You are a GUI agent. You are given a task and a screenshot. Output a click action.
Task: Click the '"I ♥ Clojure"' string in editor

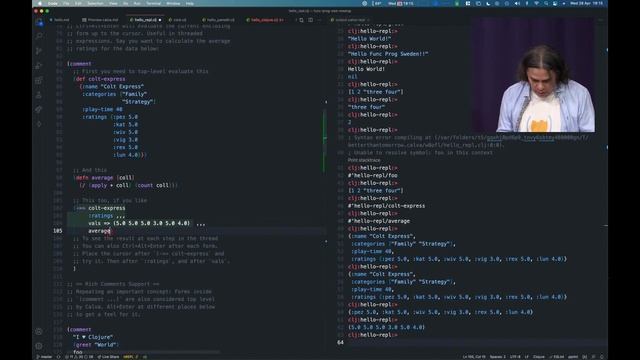(x=93, y=337)
